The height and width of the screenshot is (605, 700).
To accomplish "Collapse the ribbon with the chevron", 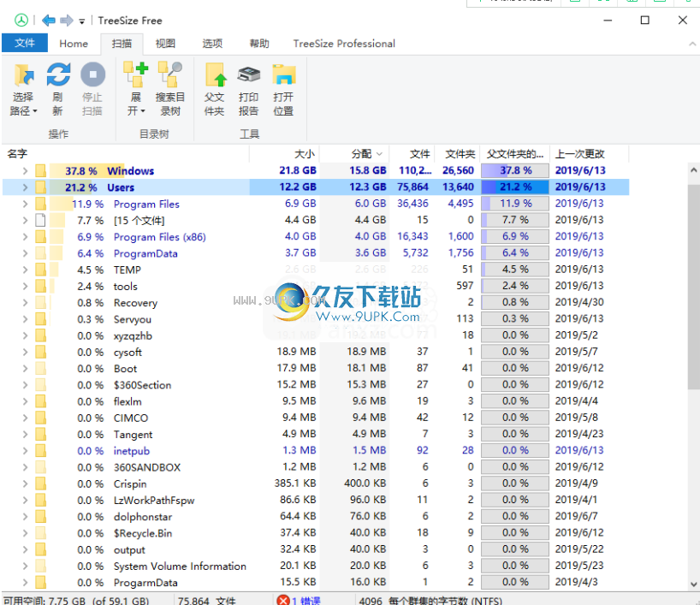I will [692, 44].
